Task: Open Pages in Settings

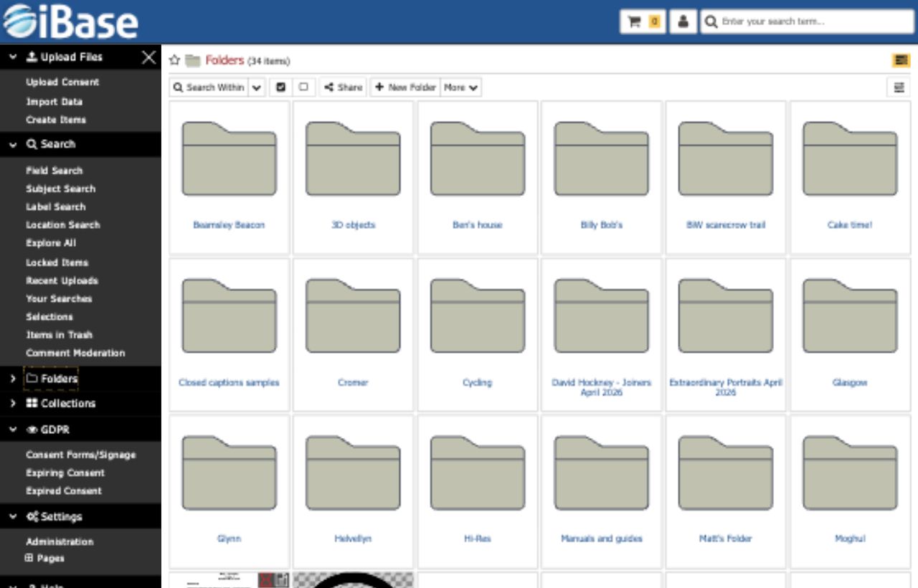Action: (44, 558)
